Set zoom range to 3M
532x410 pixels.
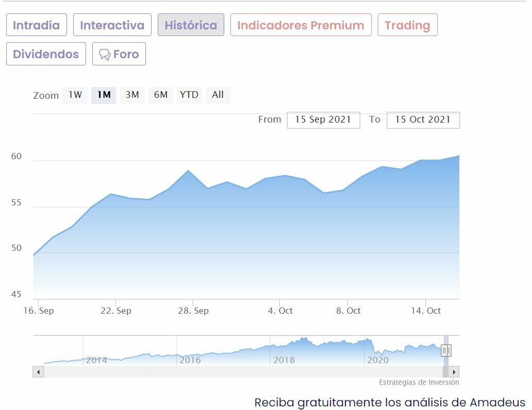click(x=132, y=95)
